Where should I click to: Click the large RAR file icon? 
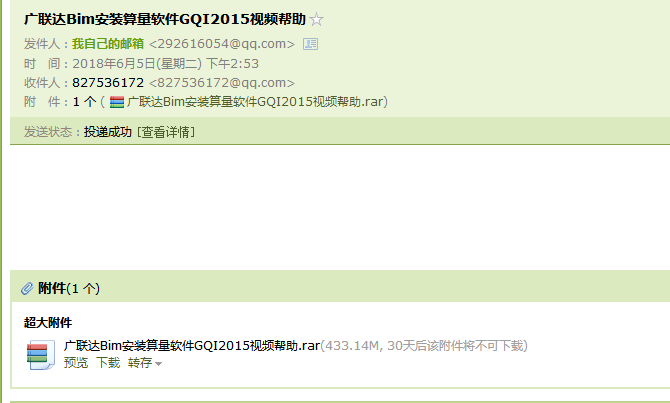[x=41, y=354]
